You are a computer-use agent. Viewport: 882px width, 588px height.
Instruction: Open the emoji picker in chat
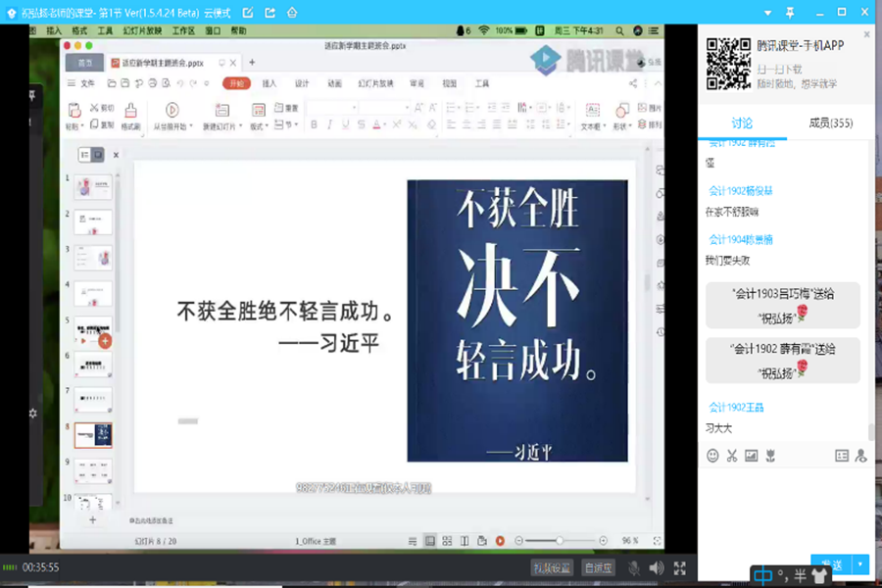(x=712, y=456)
